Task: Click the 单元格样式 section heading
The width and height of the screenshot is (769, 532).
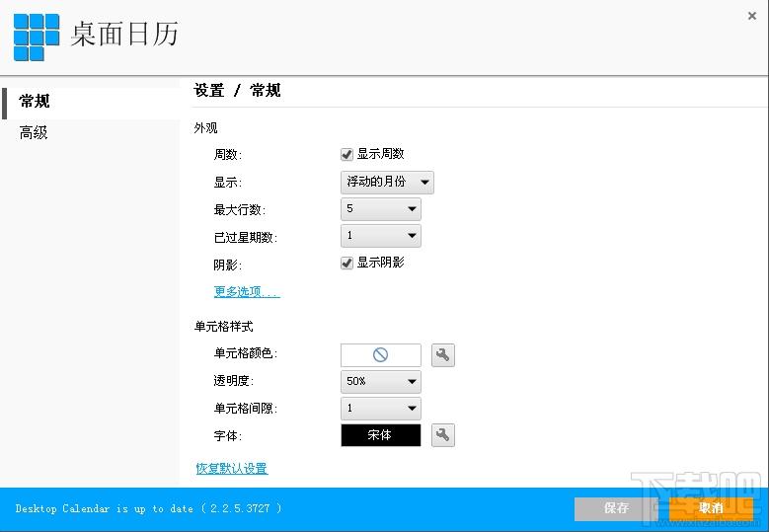Action: (x=224, y=327)
